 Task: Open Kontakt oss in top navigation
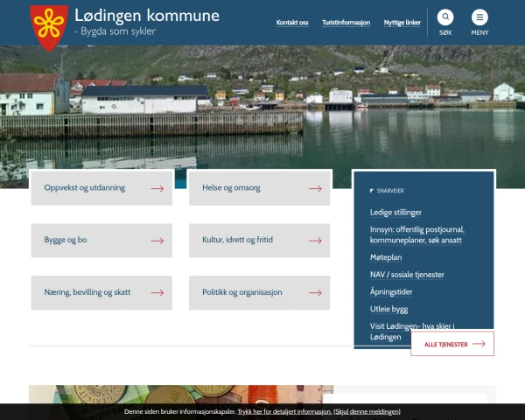[x=292, y=23]
